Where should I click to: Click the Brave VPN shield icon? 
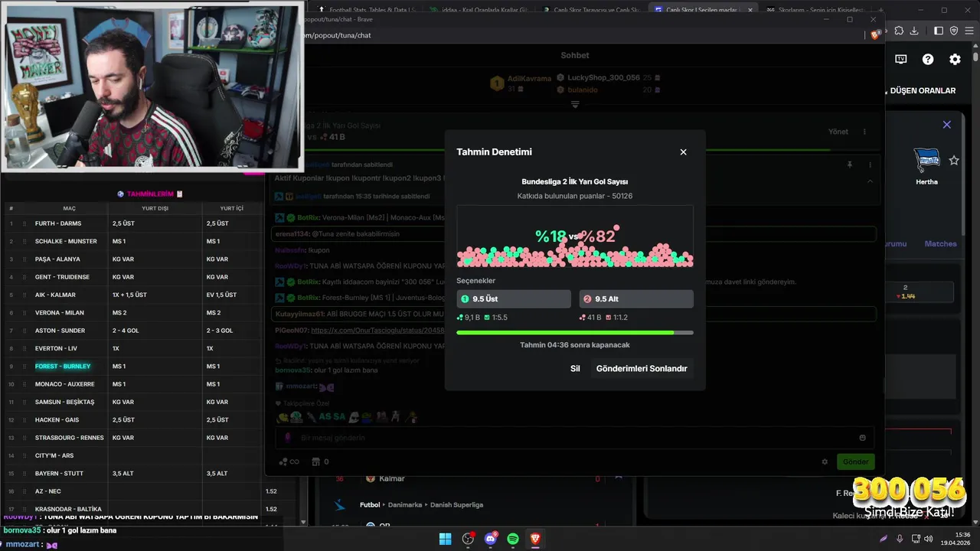pyautogui.click(x=954, y=31)
